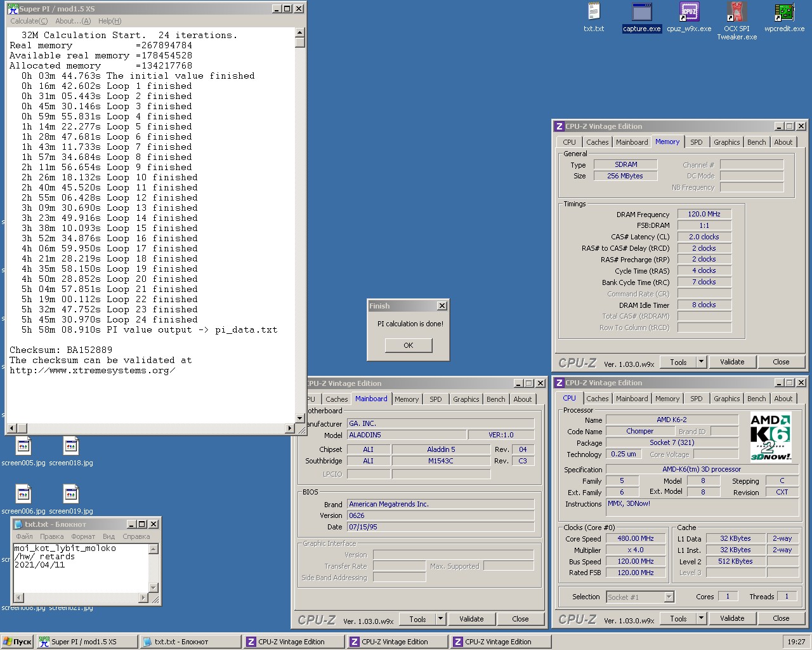Open the Справка menu in Notepad
The height and width of the screenshot is (650, 812).
click(x=136, y=536)
